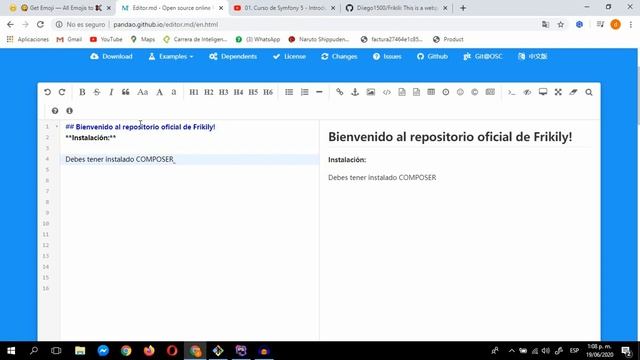Screen dimensions: 640x360
Task: Bookmark this page with the star icon
Action: (x=561, y=24)
